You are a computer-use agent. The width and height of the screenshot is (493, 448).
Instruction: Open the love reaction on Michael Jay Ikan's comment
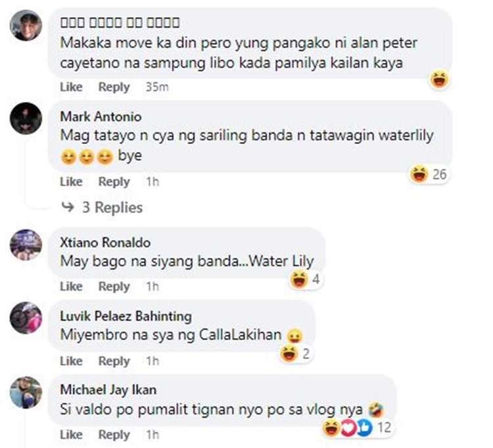coord(348,428)
